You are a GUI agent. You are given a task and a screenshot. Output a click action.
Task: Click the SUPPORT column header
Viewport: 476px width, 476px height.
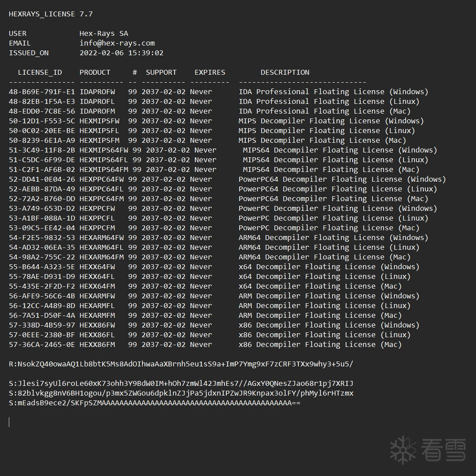(x=161, y=72)
